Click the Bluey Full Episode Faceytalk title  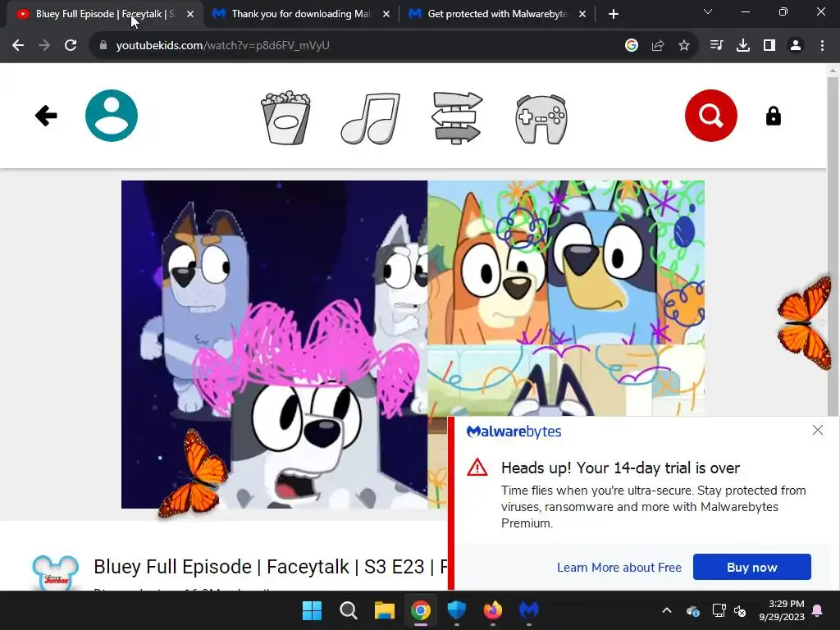click(x=271, y=567)
